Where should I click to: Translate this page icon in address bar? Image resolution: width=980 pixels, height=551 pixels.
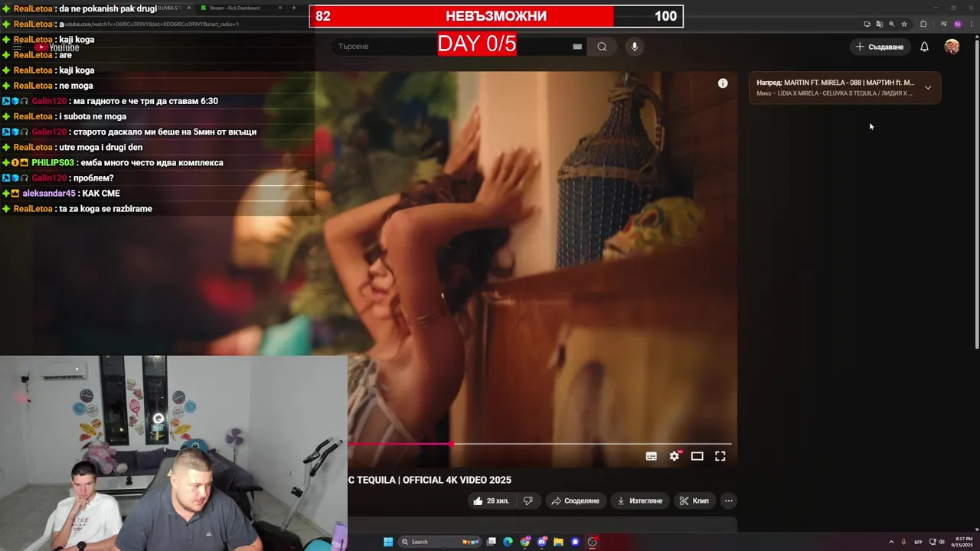point(879,24)
